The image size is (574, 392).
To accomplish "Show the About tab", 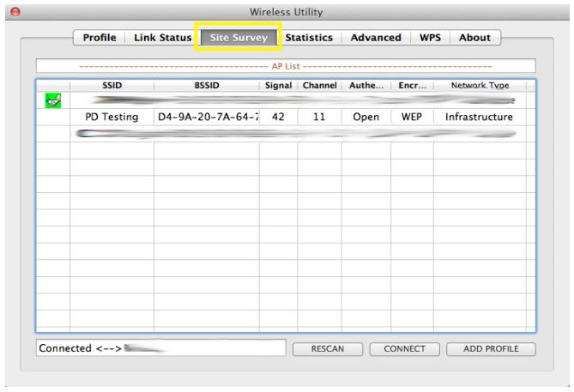I will 474,38.
